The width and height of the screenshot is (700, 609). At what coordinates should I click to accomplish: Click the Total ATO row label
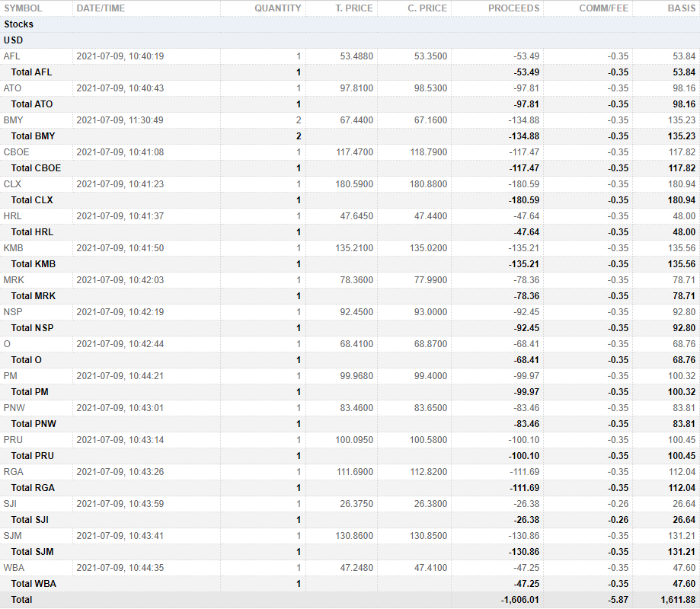(32, 104)
